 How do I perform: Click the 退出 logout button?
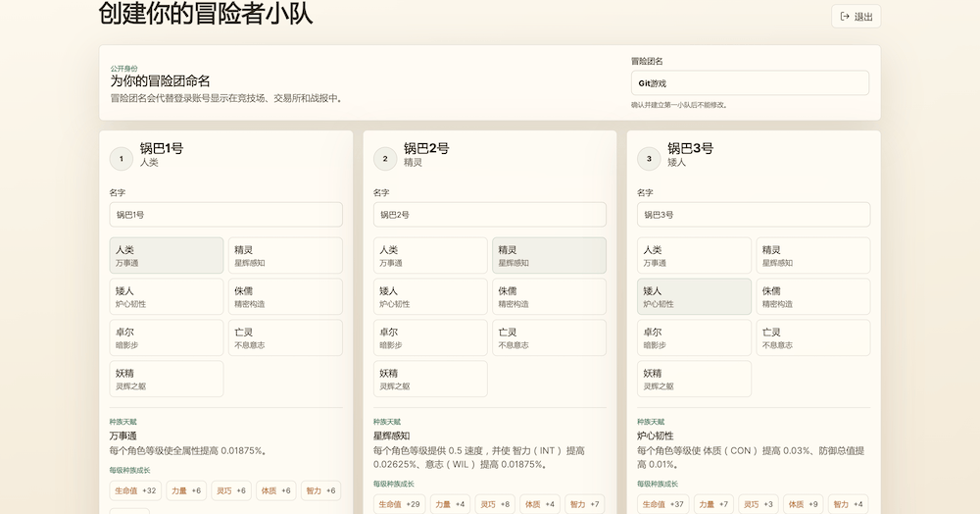(856, 17)
